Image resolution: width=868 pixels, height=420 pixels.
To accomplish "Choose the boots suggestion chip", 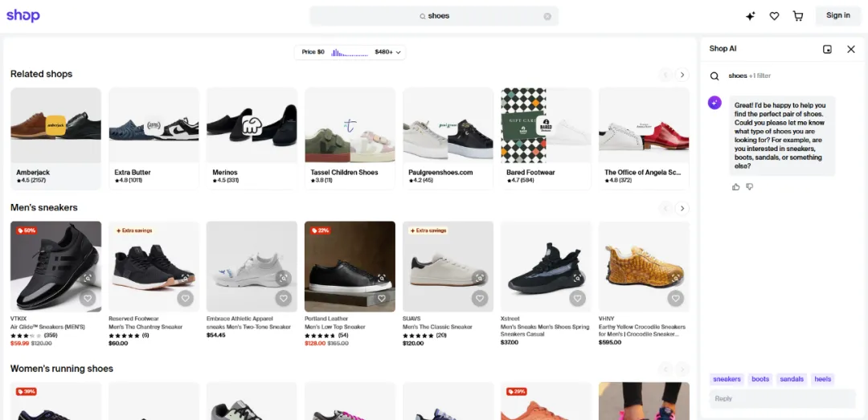I will (x=760, y=379).
